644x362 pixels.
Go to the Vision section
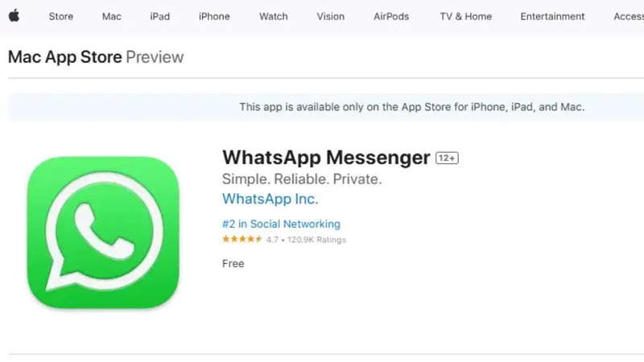[331, 16]
